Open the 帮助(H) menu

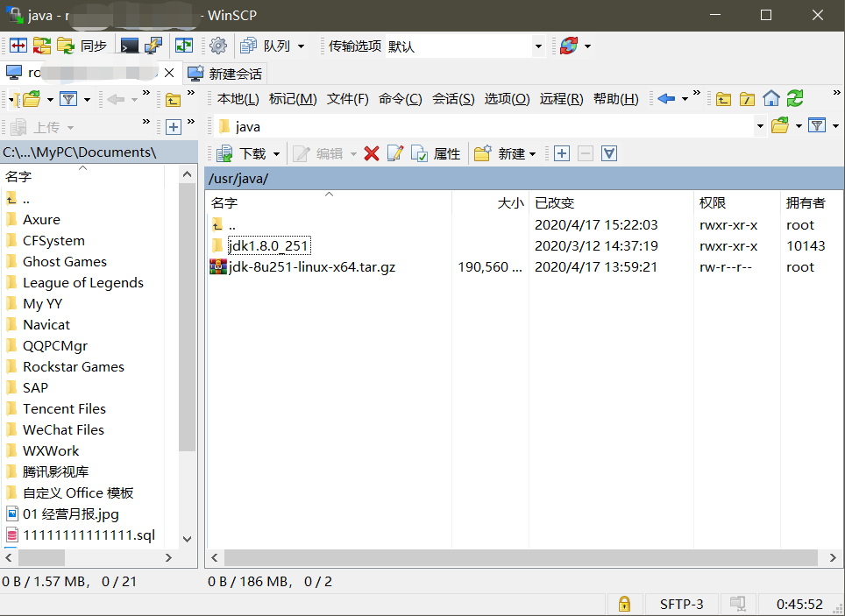(x=616, y=99)
